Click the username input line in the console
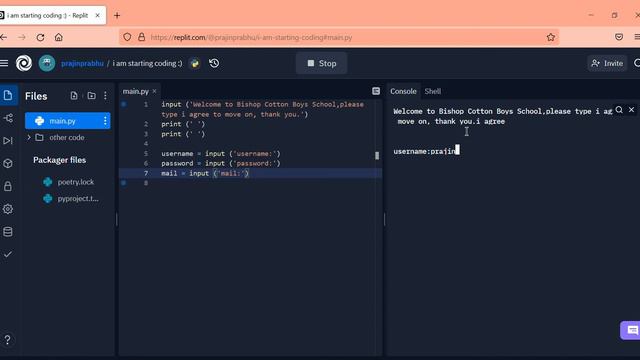 (426, 151)
